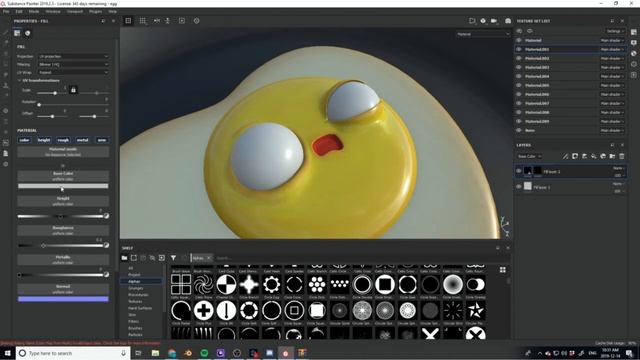Open Main shader dropdown for Material.001
The width and height of the screenshot is (640, 360).
coord(612,49)
